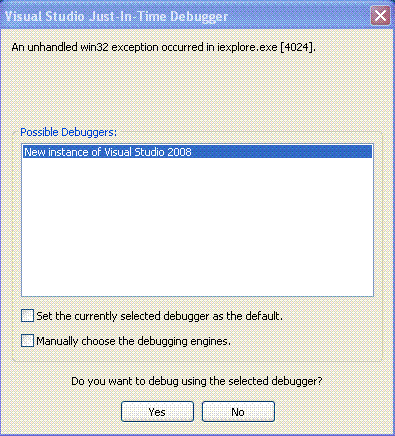Select 'New instance of Visual Studio 2008'
This screenshot has width=395, height=436.
(x=197, y=152)
